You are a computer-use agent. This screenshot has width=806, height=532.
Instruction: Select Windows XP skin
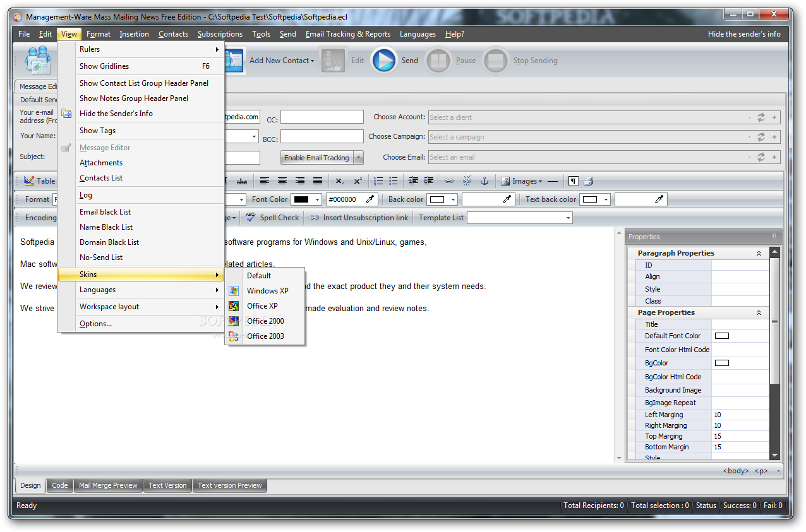[x=265, y=291]
